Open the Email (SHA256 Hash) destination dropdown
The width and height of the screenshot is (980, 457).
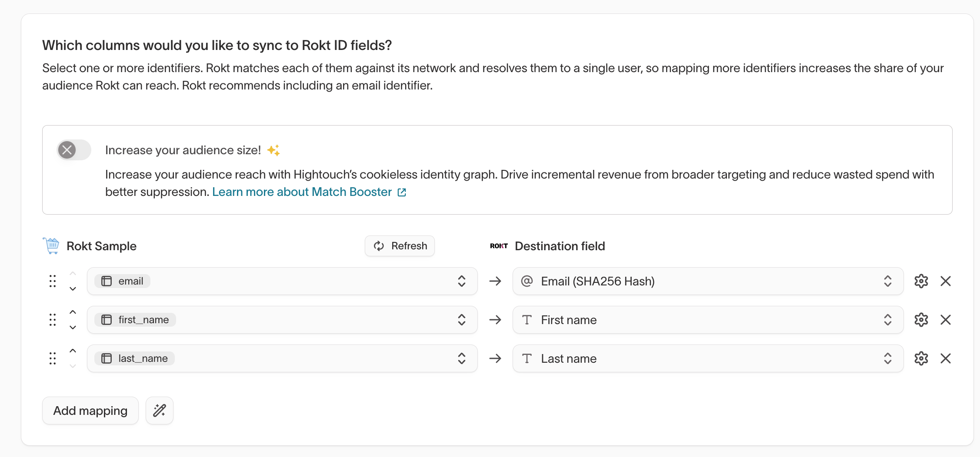coord(708,281)
